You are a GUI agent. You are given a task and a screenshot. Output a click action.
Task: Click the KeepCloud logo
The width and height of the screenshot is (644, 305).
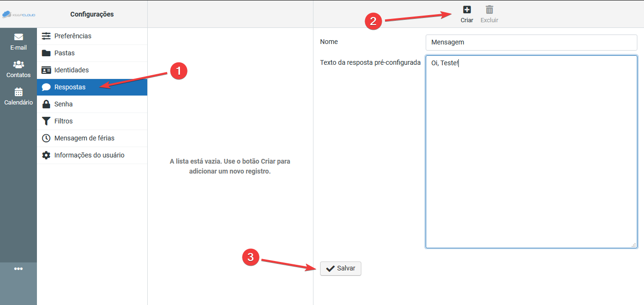tap(18, 14)
